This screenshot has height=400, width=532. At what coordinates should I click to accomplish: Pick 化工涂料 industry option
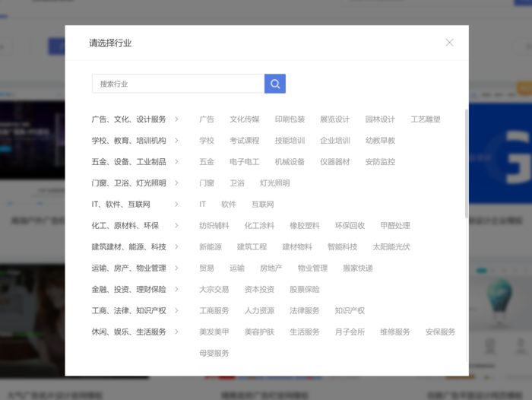coord(259,225)
